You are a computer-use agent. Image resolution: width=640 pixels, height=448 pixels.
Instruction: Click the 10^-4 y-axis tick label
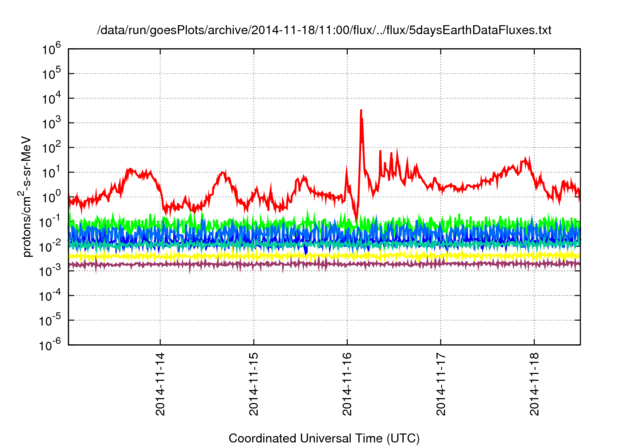point(50,296)
